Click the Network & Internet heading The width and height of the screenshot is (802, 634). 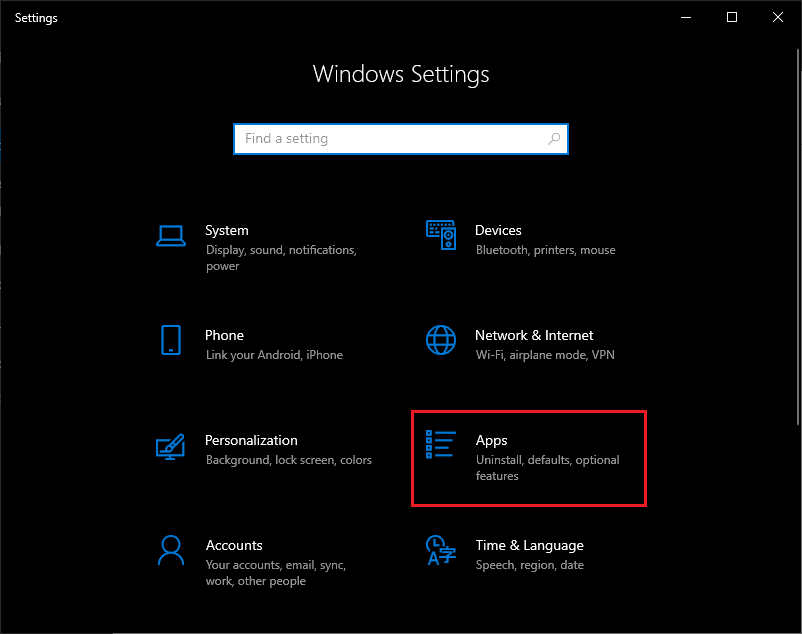534,335
